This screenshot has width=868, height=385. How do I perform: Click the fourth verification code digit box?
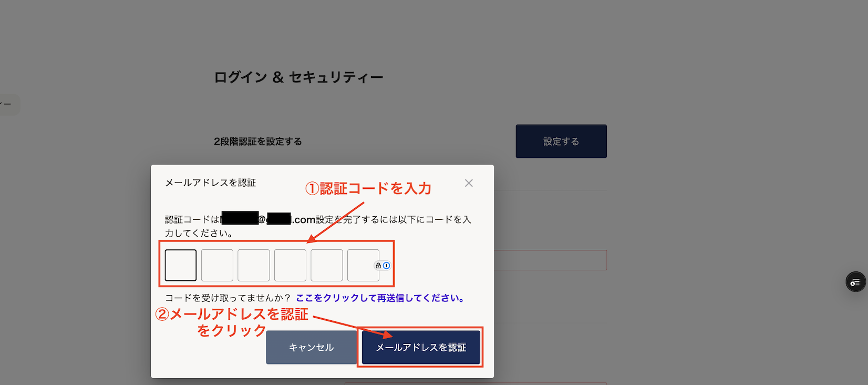point(290,265)
